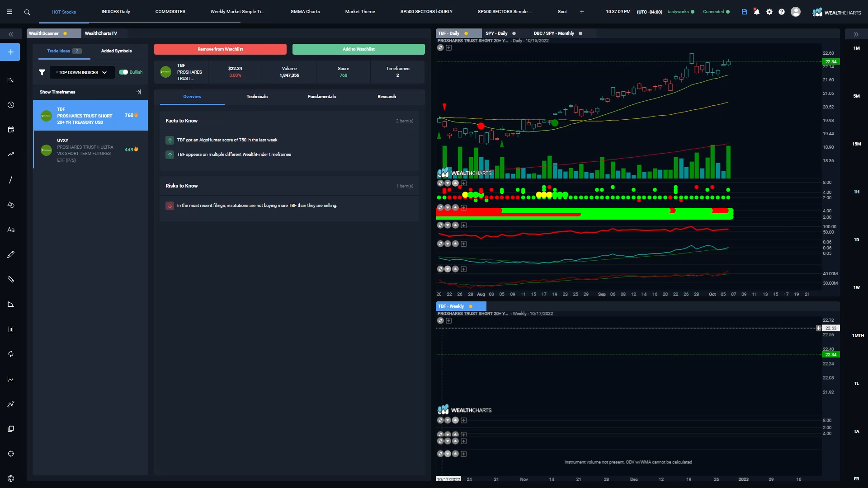Click the filter funnel icon
Screen dimensions: 868x488
tap(42, 72)
